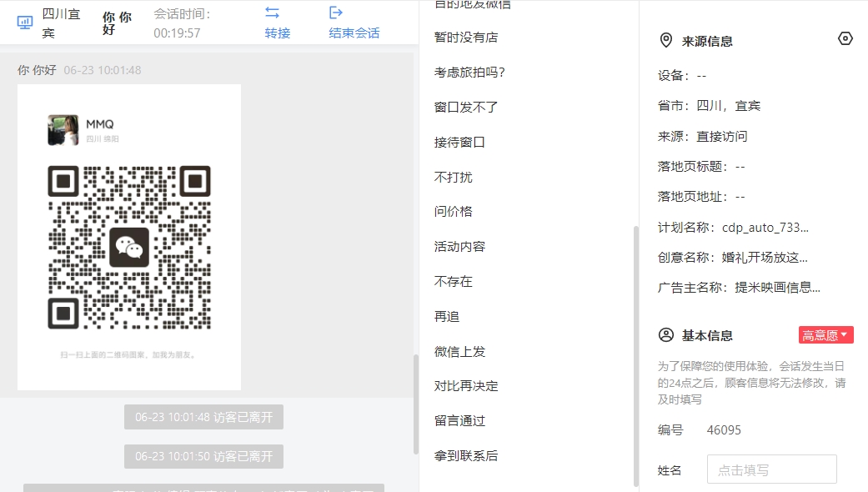Select quick reply 考虑旅拍吗?

(x=469, y=73)
